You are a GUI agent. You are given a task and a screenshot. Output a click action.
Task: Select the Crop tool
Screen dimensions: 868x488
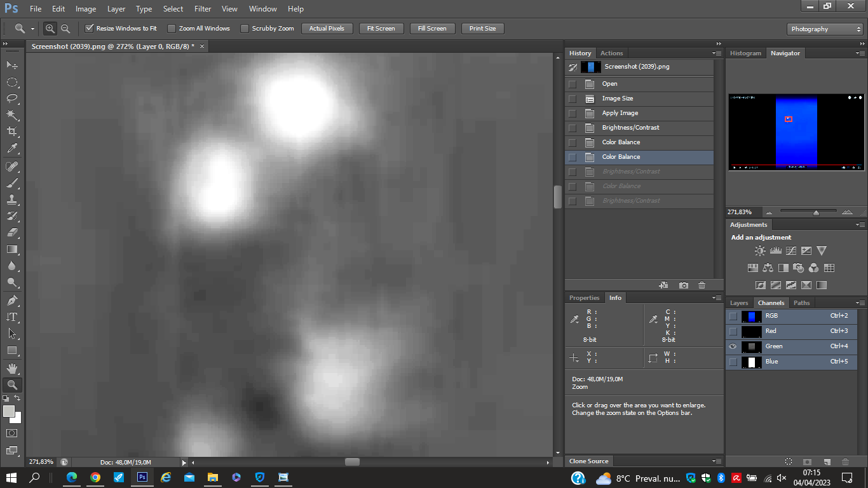[x=12, y=132]
